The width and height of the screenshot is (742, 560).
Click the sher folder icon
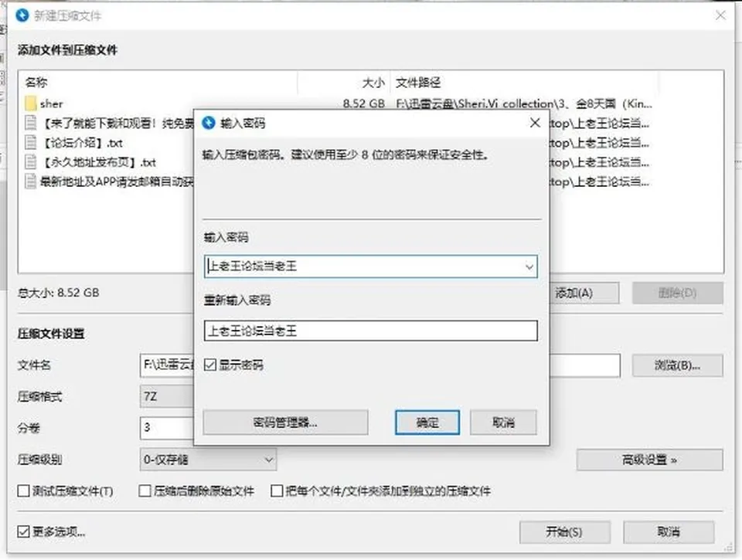31,104
